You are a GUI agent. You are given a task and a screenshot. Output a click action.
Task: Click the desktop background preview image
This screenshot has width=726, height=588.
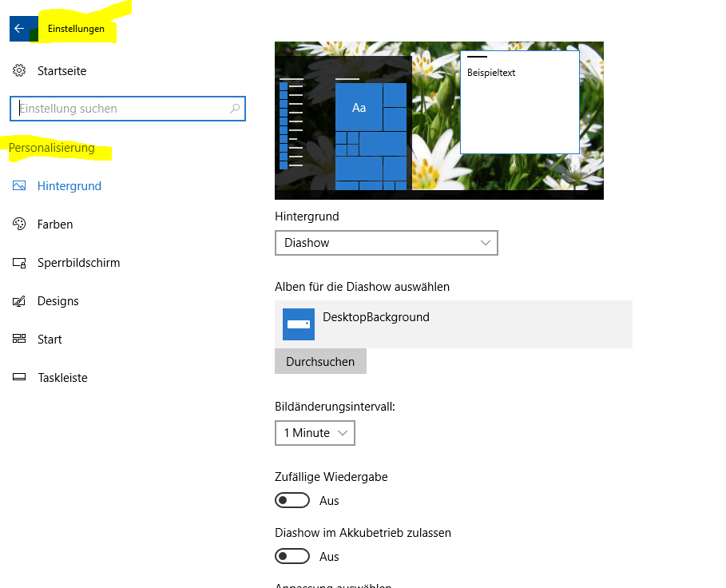(439, 121)
